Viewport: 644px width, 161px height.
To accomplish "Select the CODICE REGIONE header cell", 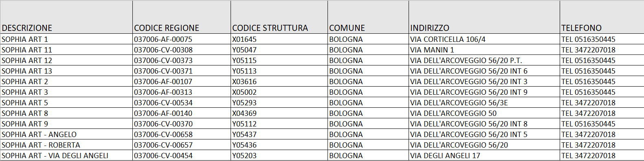I will (182, 17).
